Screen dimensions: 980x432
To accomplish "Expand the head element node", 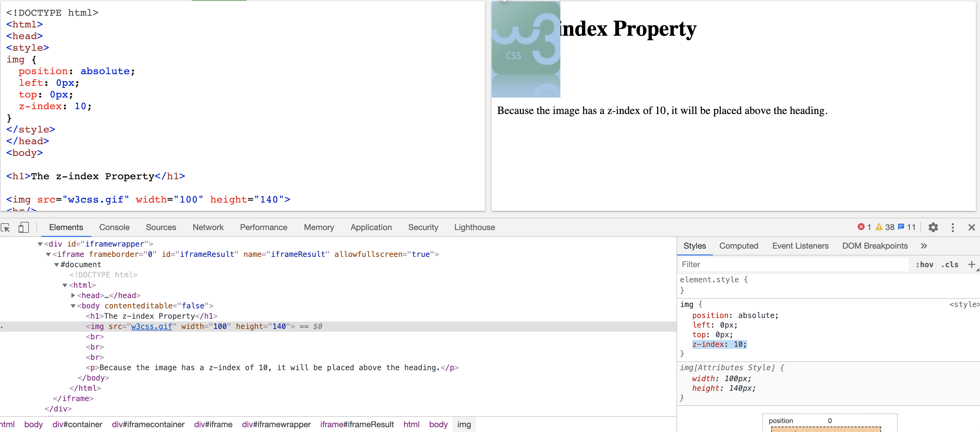I will (x=73, y=295).
